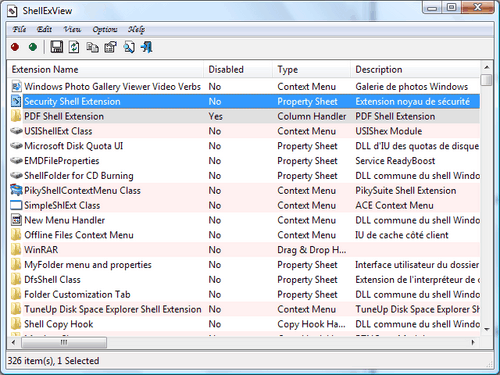Open the Help menu
This screenshot has height=375, width=500.
[x=136, y=29]
